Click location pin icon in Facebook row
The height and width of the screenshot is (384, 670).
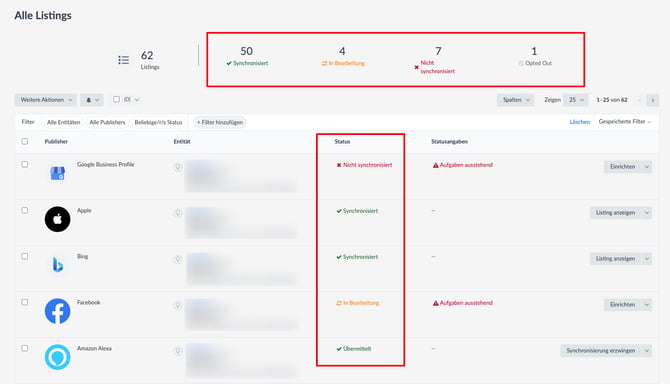point(178,305)
